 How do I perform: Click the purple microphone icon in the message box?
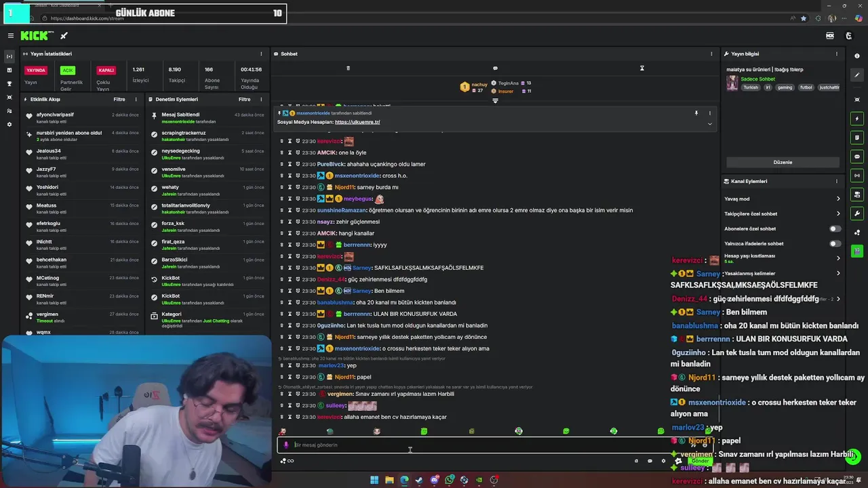[x=286, y=445]
